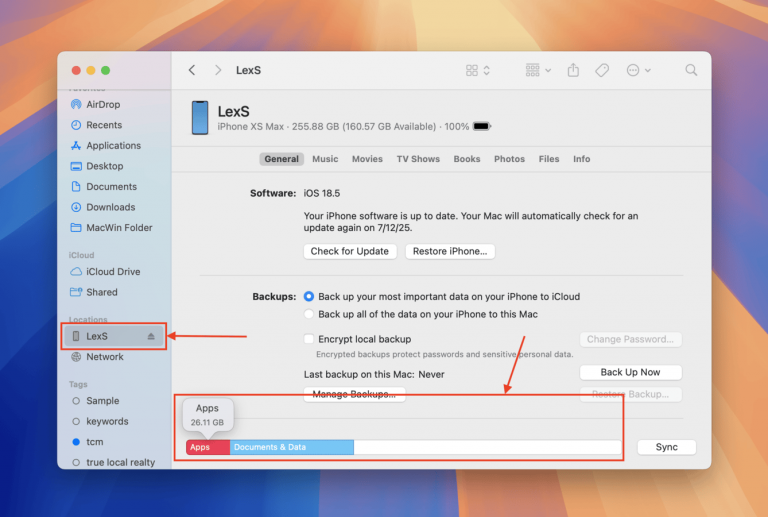768x517 pixels.
Task: Select back up to iCloud radio option
Action: tap(309, 297)
